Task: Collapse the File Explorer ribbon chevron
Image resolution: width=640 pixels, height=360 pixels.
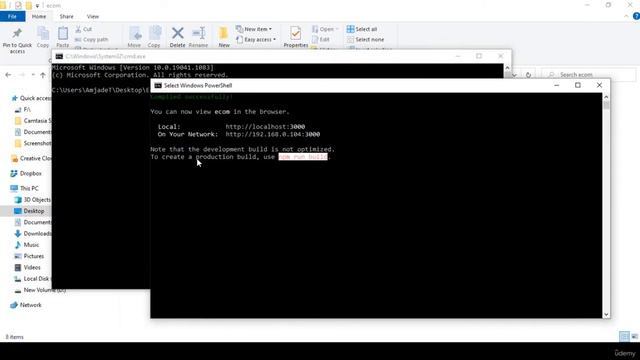Action: pyautogui.click(x=626, y=16)
